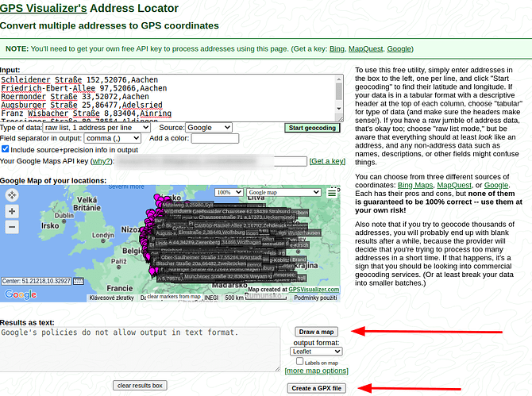Image resolution: width=532 pixels, height=396 pixels.
Task: Click the Klávesové zkratky map link
Action: coord(112,298)
